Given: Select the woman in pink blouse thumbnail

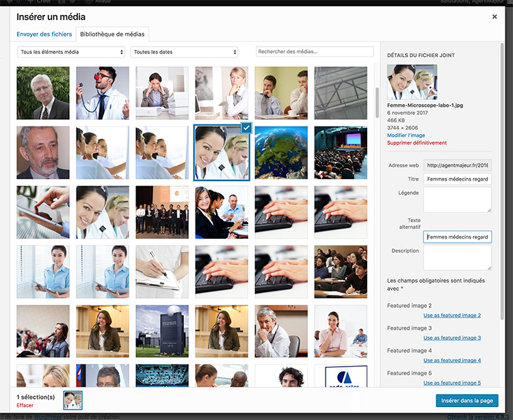Looking at the screenshot, I should click(341, 331).
